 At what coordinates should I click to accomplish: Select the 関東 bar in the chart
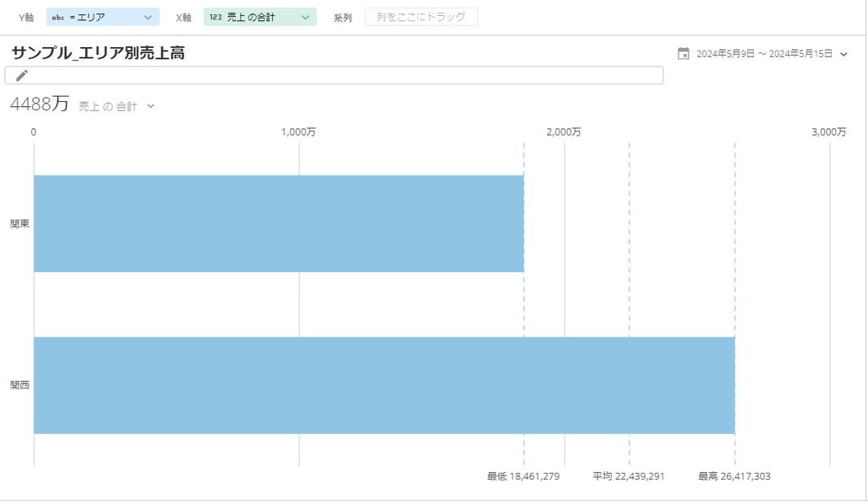279,223
